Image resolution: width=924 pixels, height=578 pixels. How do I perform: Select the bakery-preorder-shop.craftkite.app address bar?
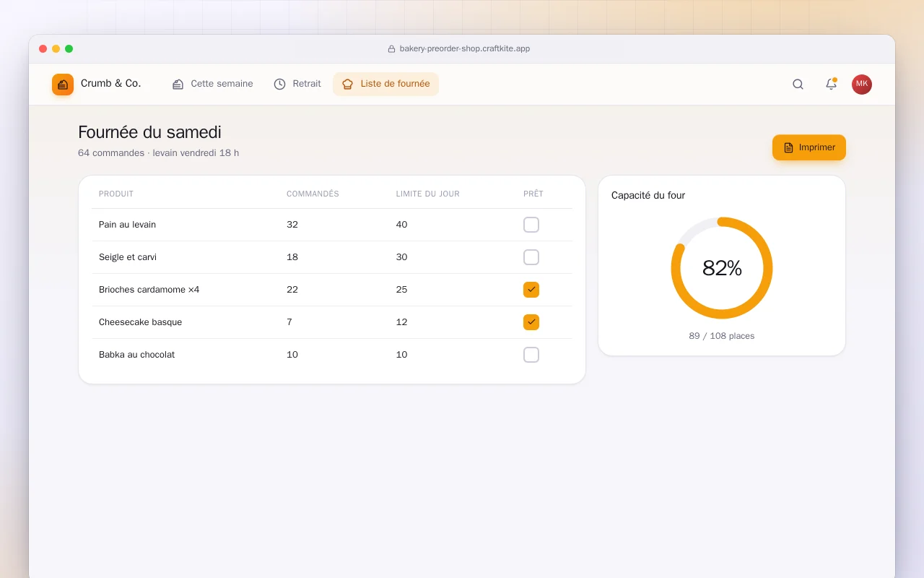(459, 49)
